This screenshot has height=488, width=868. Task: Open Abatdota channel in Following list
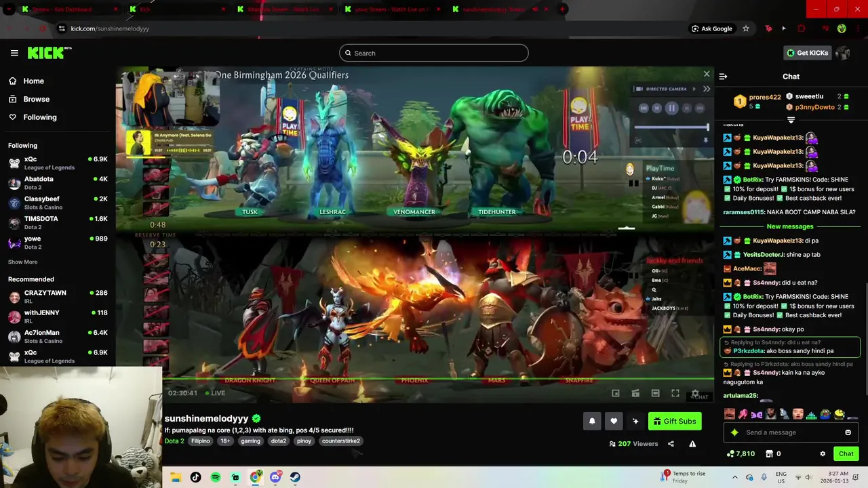[58, 183]
